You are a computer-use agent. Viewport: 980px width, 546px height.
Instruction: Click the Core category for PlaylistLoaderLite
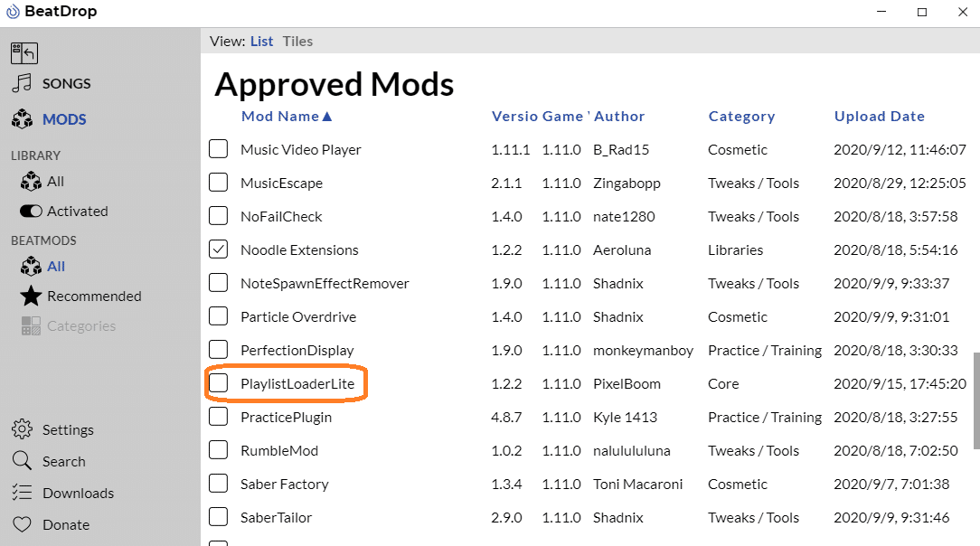(x=723, y=383)
